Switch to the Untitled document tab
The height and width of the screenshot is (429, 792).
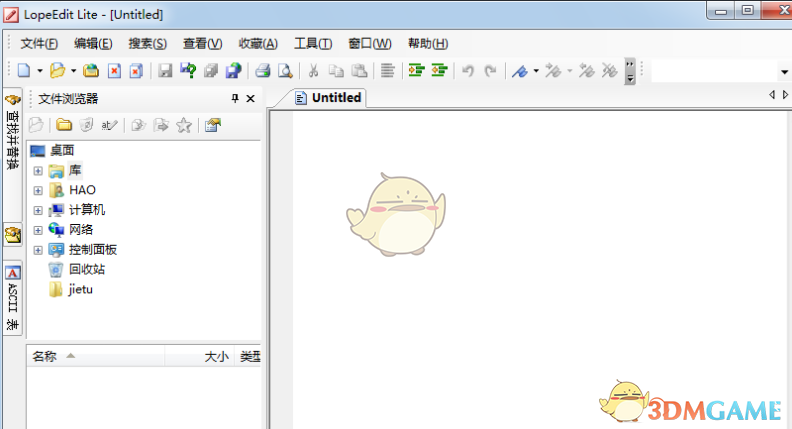pyautogui.click(x=329, y=98)
